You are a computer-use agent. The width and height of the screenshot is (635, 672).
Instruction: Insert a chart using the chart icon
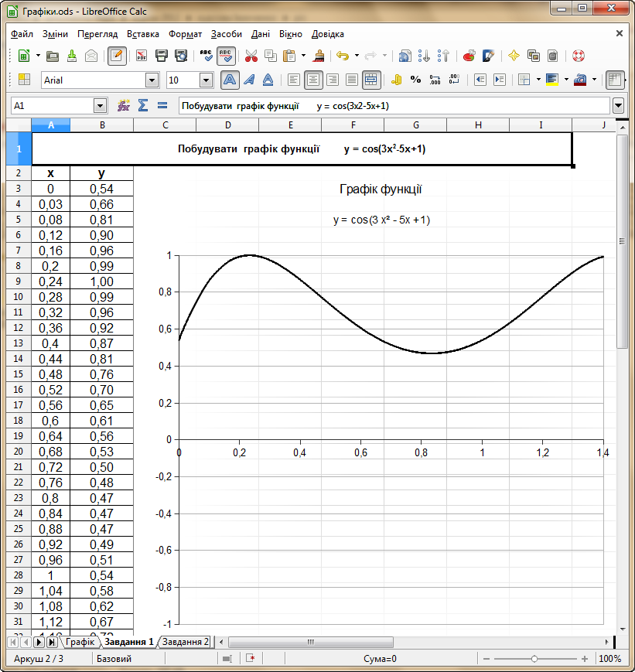(469, 56)
